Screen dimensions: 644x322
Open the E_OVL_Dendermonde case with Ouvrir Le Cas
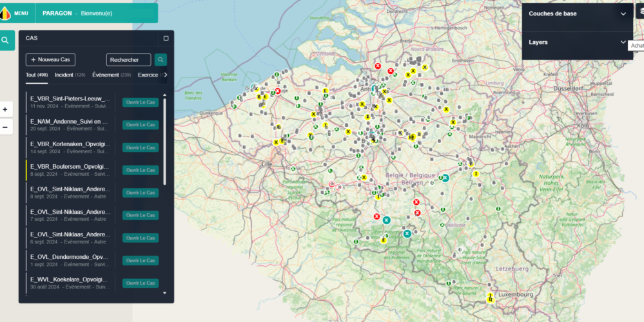pyautogui.click(x=141, y=260)
